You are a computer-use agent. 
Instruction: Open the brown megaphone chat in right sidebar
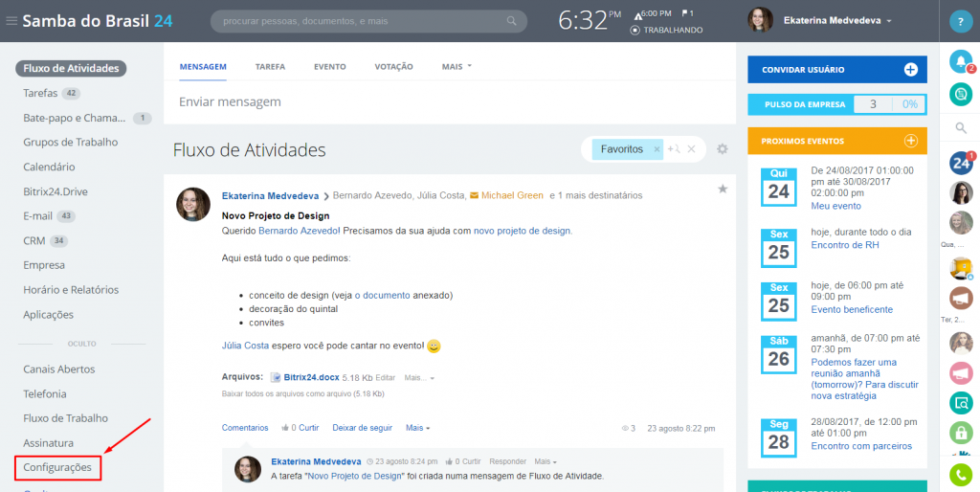point(961,298)
